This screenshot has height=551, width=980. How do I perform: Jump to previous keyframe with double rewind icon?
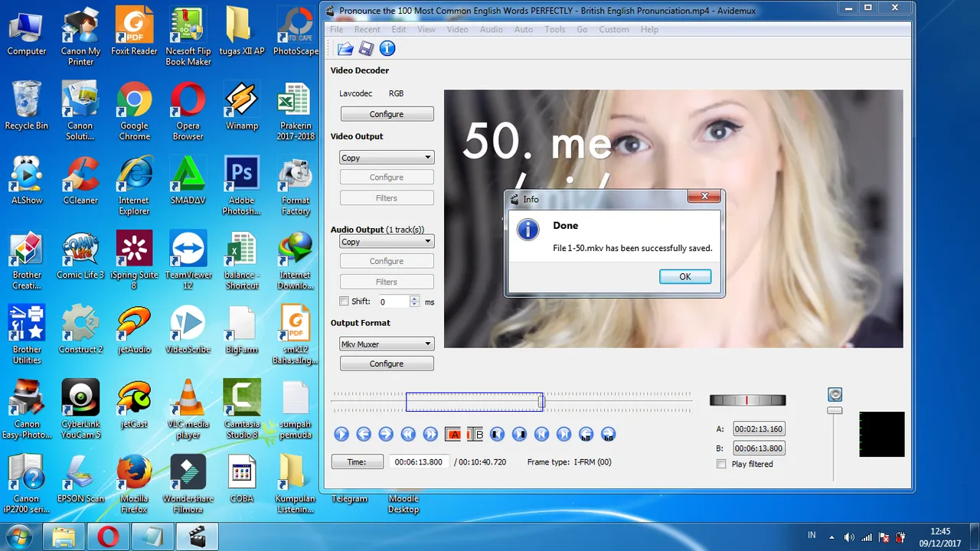click(408, 434)
